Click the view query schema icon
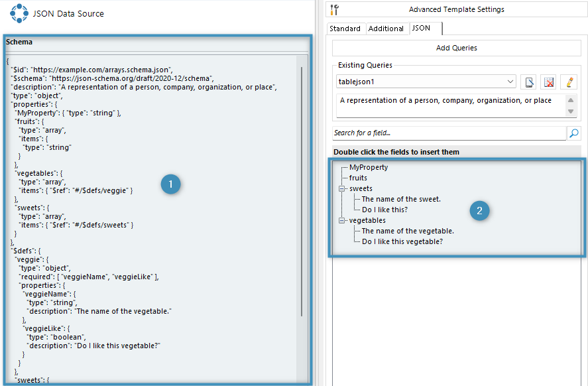This screenshot has width=588, height=386. click(528, 82)
